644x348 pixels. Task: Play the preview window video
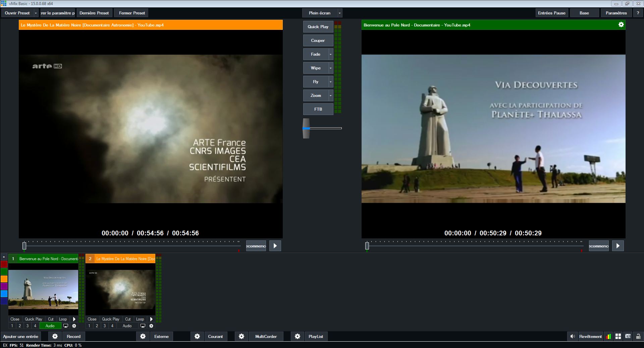click(275, 246)
